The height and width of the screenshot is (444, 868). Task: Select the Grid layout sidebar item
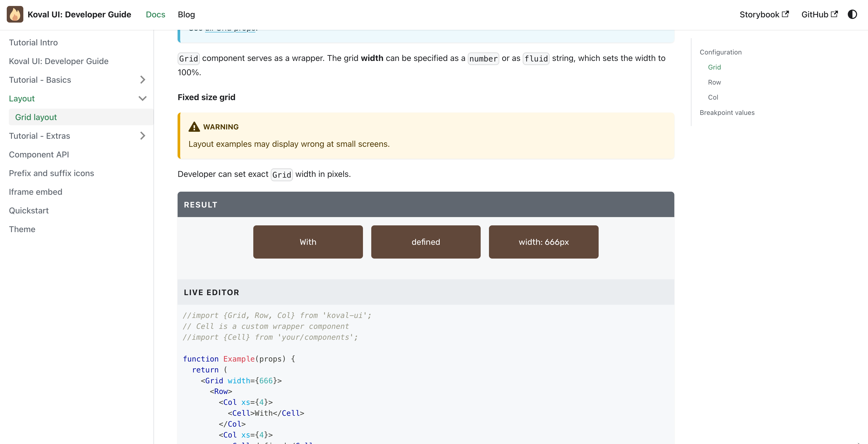tap(36, 117)
